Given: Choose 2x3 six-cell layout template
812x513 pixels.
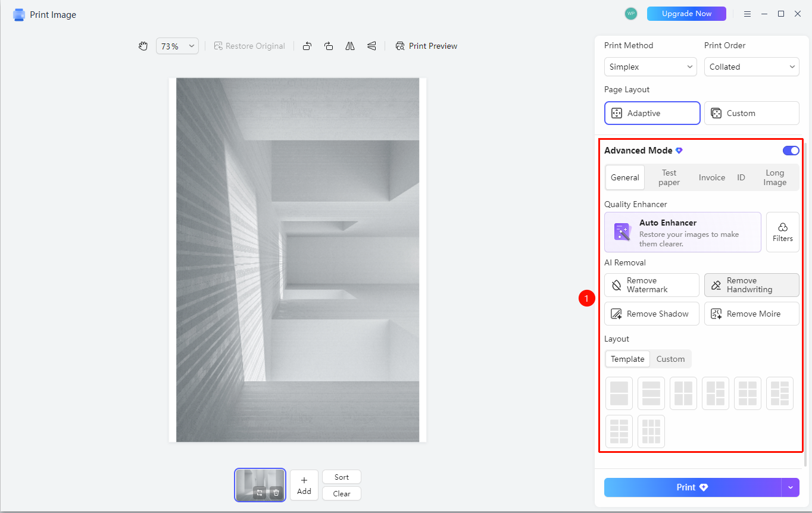Looking at the screenshot, I should point(748,393).
